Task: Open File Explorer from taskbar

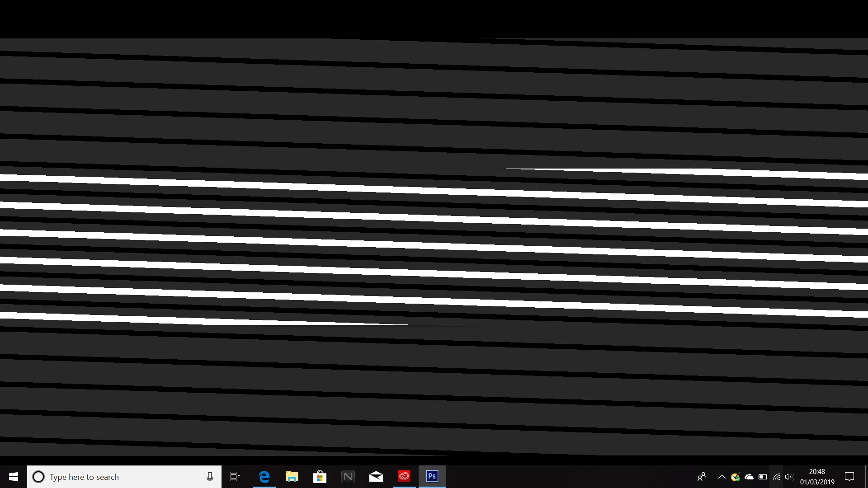Action: click(292, 477)
